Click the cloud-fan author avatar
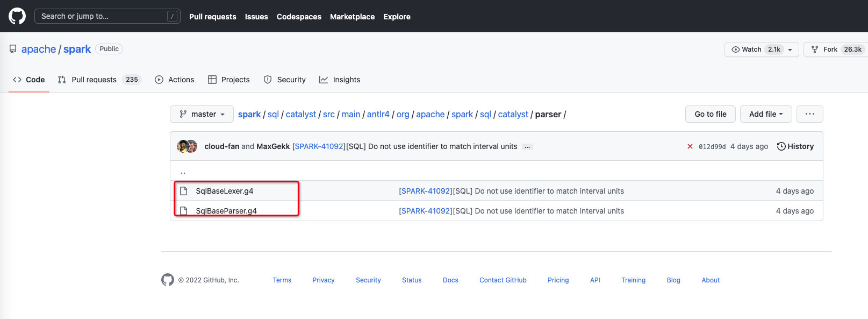Screen dimensions: 868x319 [x=183, y=146]
